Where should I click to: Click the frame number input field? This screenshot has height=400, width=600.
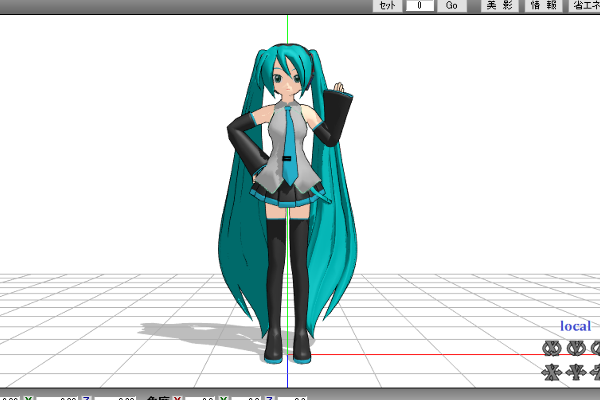pos(420,6)
